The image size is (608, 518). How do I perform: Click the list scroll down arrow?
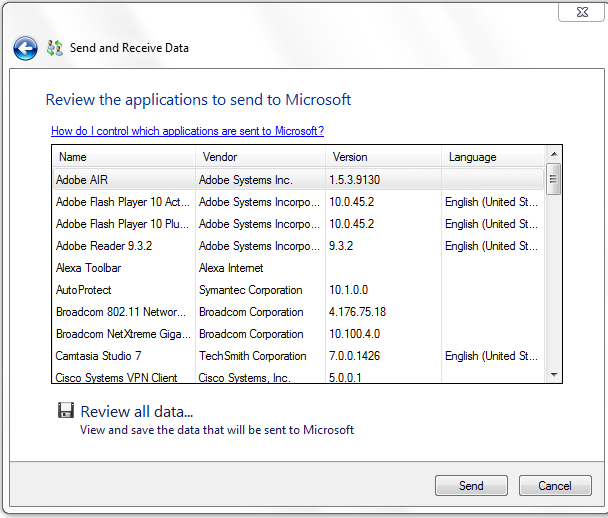coord(554,375)
